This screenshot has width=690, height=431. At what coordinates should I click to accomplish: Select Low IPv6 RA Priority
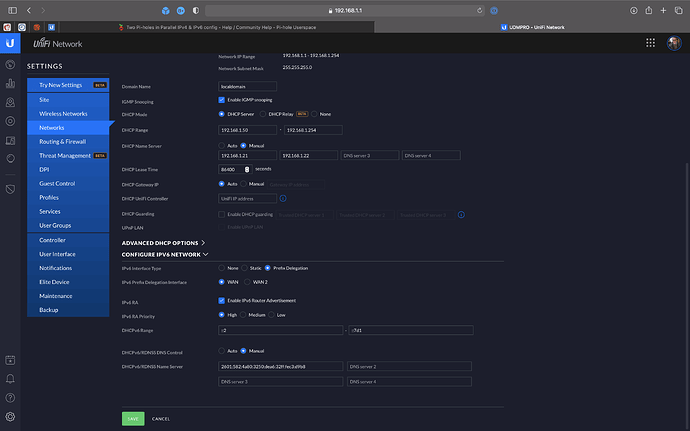click(272, 315)
